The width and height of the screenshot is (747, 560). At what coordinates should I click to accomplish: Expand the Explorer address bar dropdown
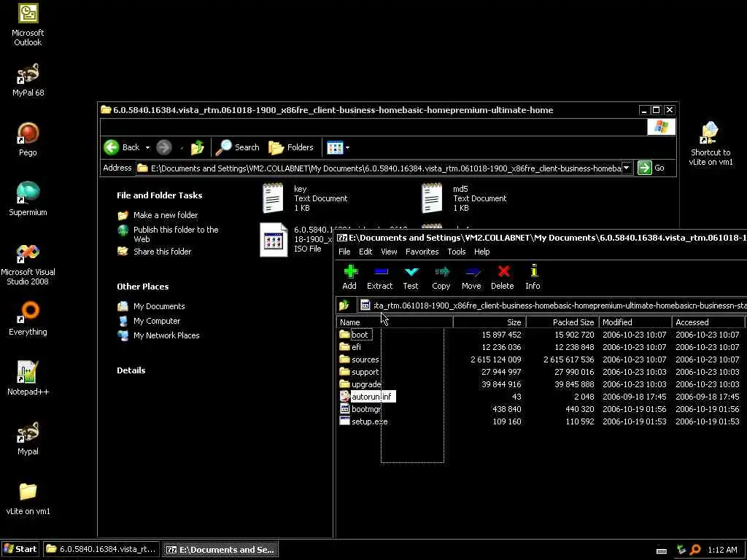[x=627, y=168]
